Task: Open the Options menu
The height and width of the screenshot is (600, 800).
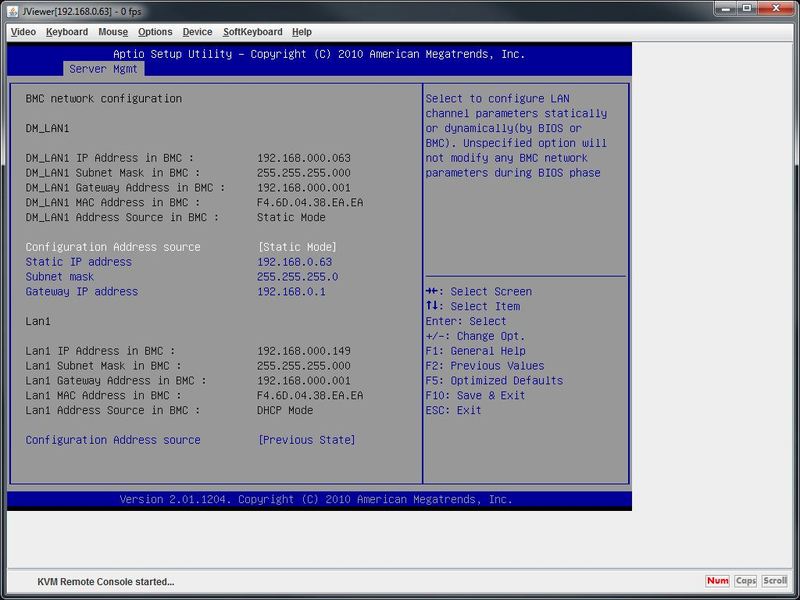Action: pyautogui.click(x=155, y=32)
